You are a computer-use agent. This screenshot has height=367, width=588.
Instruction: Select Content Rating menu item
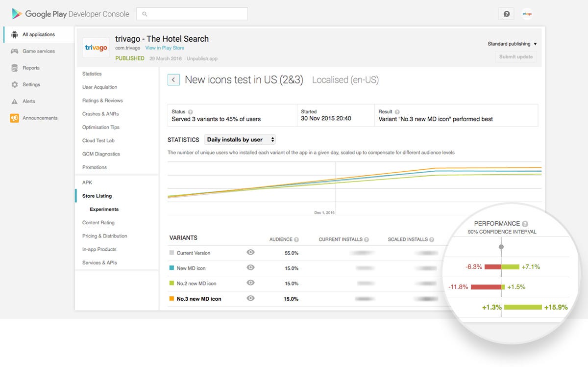point(98,223)
